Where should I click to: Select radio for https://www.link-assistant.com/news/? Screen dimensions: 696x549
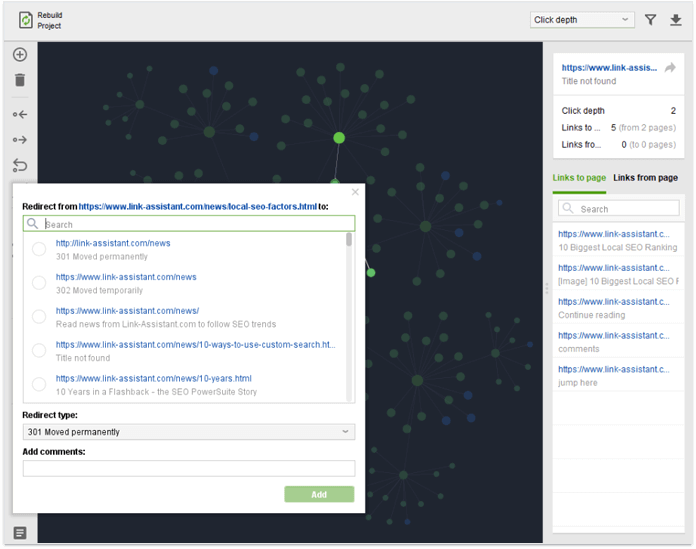[39, 316]
